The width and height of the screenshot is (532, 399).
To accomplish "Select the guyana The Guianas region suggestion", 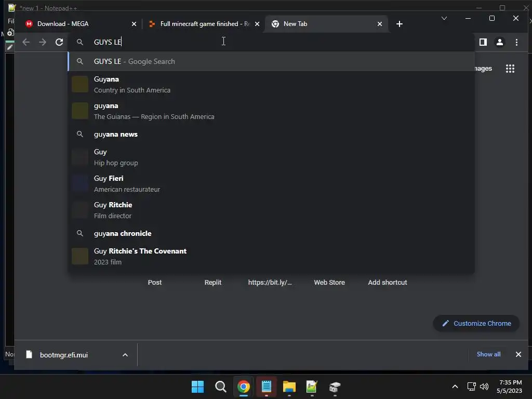I will pos(271,111).
